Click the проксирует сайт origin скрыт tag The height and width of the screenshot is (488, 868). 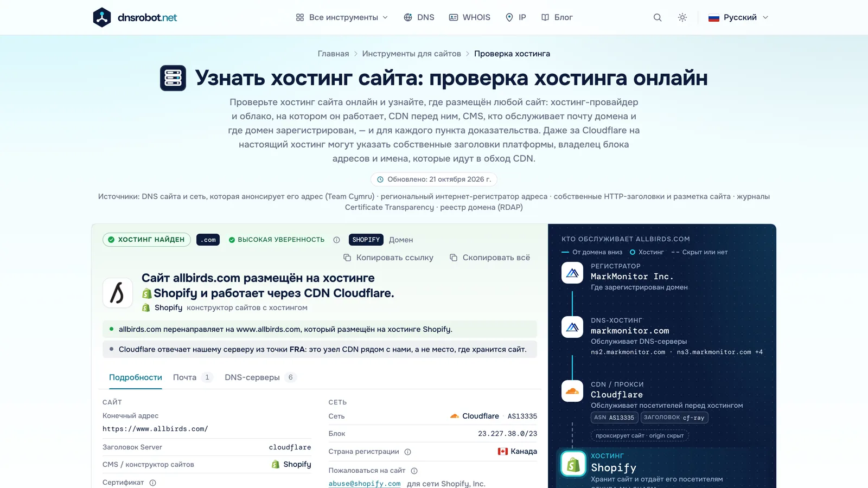tap(640, 435)
